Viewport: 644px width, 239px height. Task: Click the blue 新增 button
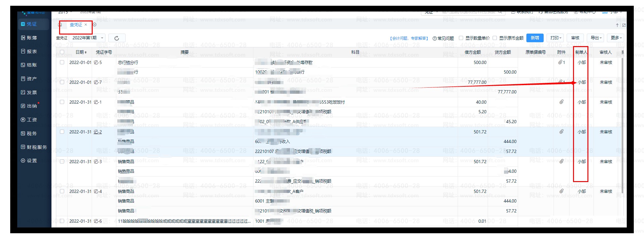535,38
